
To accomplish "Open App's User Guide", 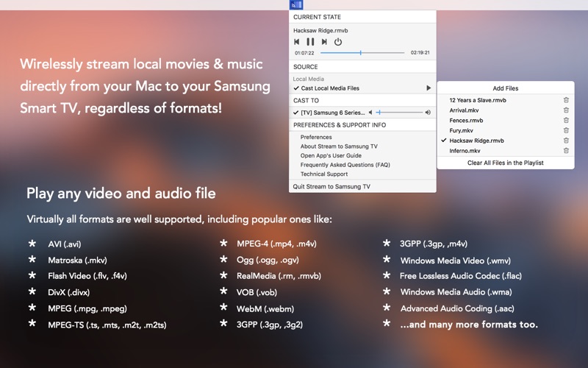I will pos(331,155).
